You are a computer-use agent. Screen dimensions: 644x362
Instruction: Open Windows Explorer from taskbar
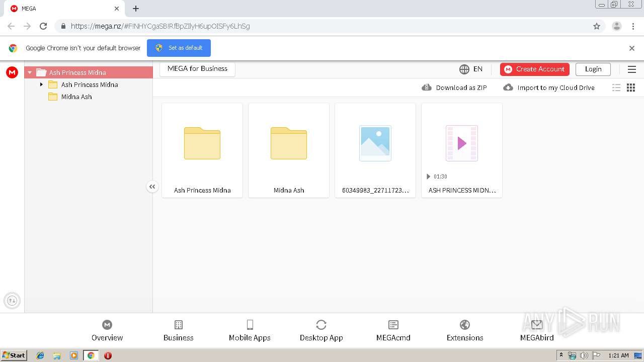[x=57, y=355]
